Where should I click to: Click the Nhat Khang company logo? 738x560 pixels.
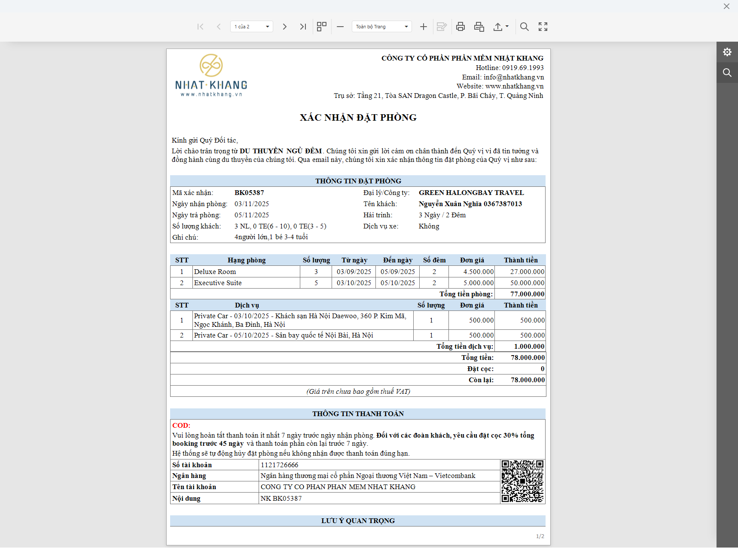[211, 76]
